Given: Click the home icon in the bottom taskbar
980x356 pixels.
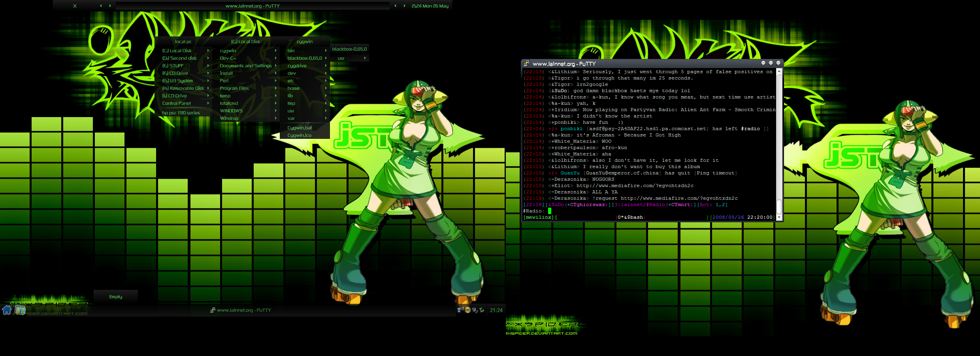Looking at the screenshot, I should pos(7,310).
